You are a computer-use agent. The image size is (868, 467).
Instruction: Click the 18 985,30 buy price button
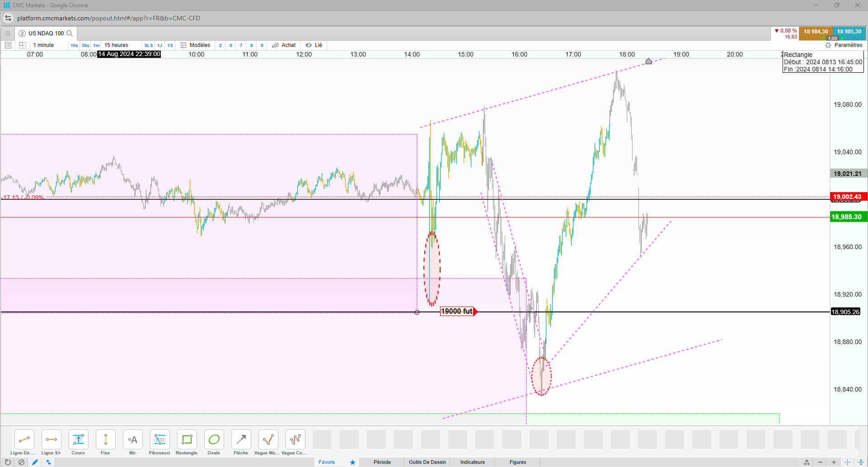849,33
